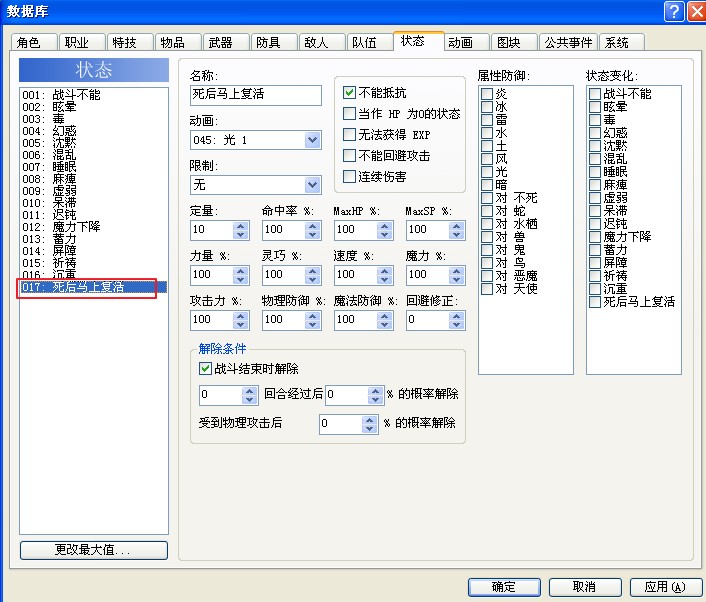This screenshot has height=602, width=706.
Task: Switch to the 动画 tab
Action: (466, 42)
